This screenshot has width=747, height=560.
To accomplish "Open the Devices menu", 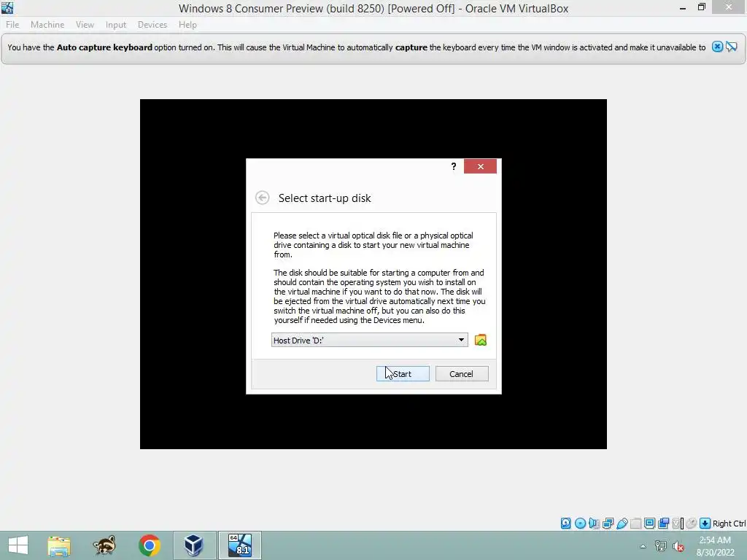I will coord(152,25).
